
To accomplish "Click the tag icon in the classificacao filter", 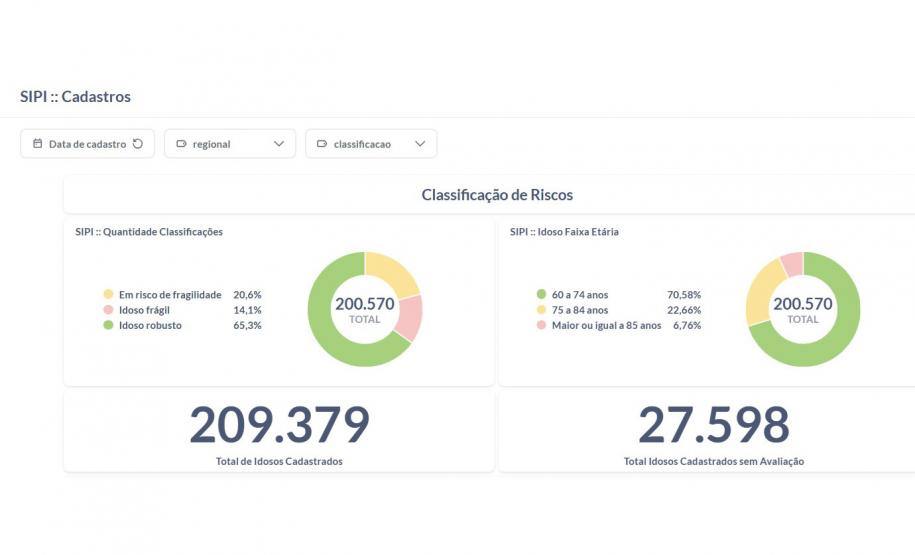I will click(x=322, y=144).
